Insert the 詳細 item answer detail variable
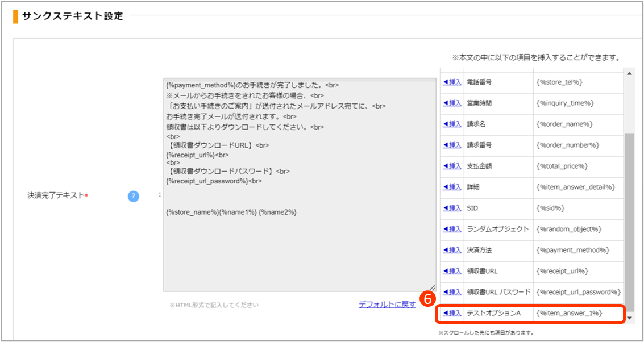Screen dimensions: 644x342 click(x=452, y=187)
